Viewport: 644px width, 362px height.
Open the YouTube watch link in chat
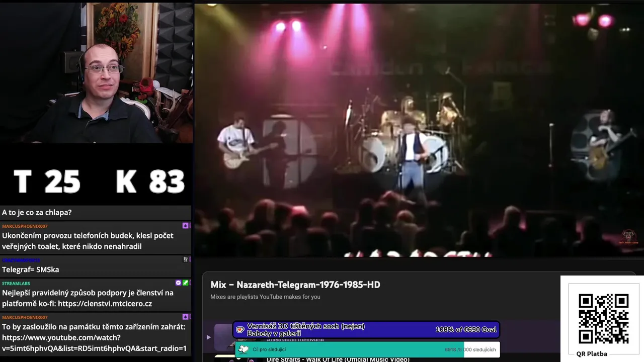(x=94, y=343)
